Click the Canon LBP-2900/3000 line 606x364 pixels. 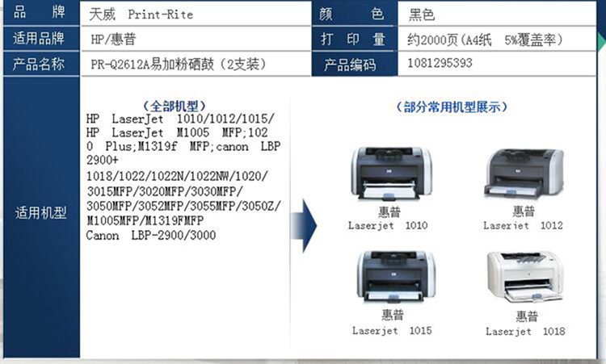point(151,235)
